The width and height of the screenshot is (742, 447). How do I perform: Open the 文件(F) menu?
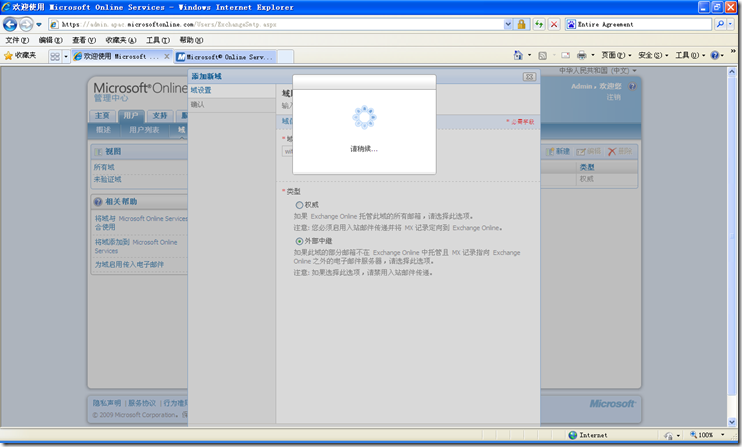[x=17, y=40]
